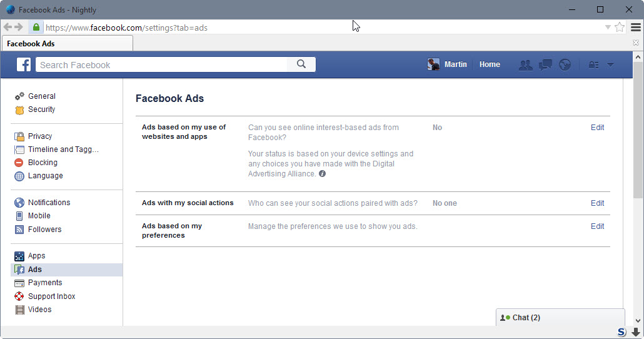Open the browser hamburger menu
The height and width of the screenshot is (339, 644).
click(635, 28)
